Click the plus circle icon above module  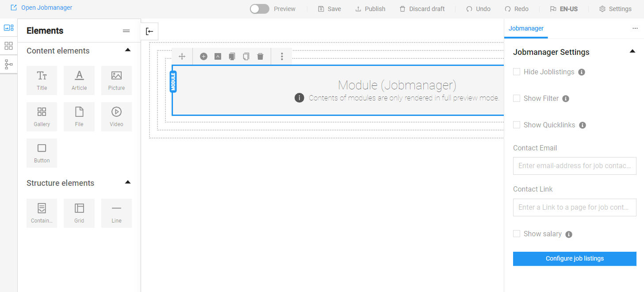203,57
